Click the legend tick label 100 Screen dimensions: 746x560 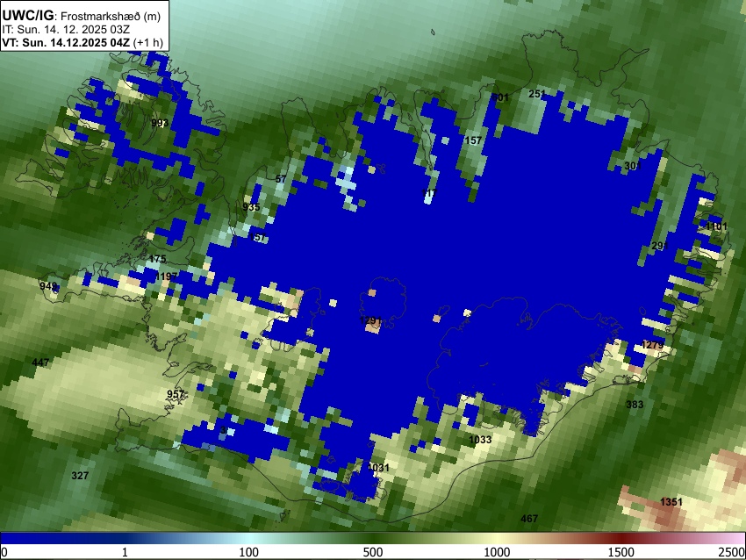tap(248, 552)
